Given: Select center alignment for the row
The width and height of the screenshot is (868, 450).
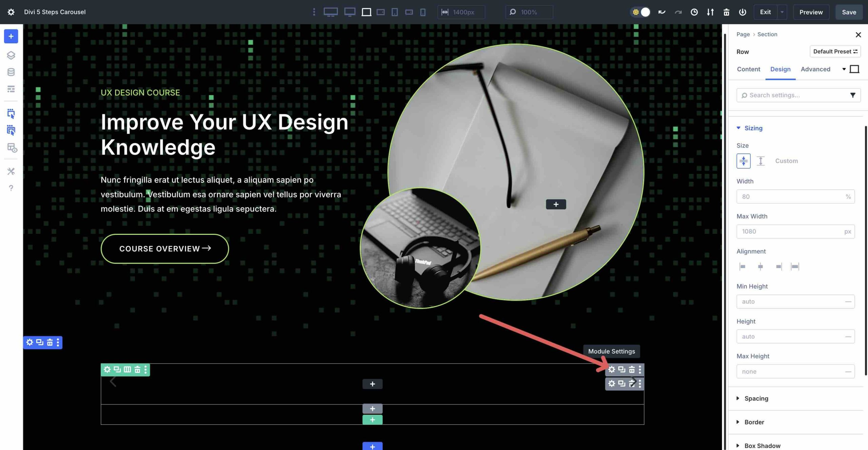Looking at the screenshot, I should pyautogui.click(x=760, y=266).
